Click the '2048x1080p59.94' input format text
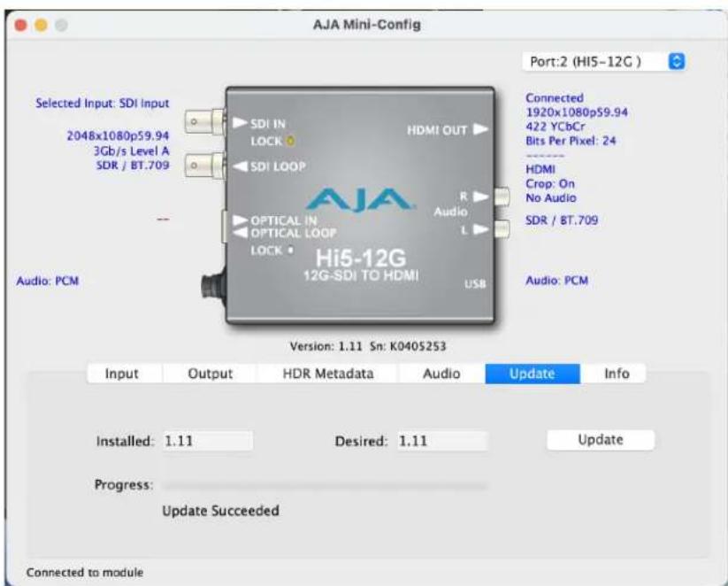This screenshot has height=586, width=728. (118, 135)
